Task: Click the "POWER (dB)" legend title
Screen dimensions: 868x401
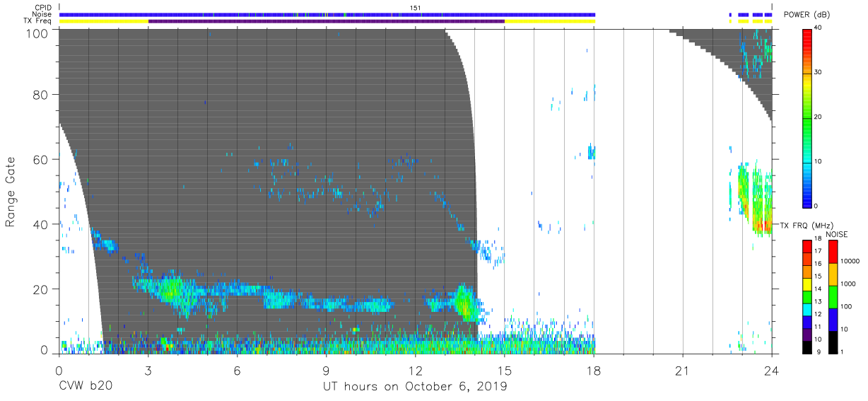Action: tap(807, 14)
